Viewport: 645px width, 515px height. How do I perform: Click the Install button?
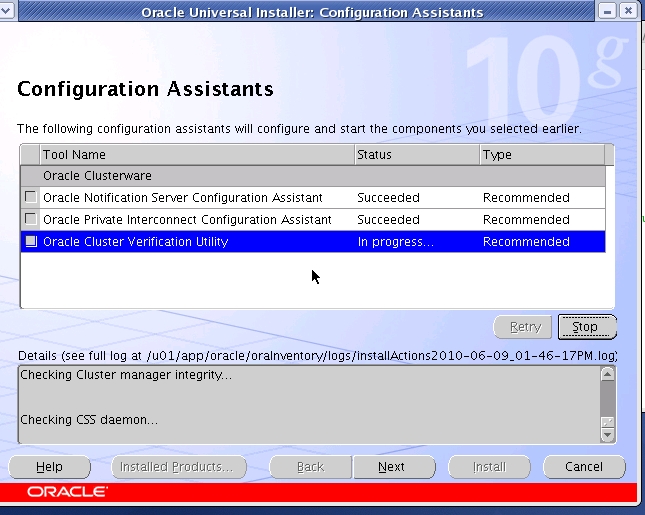[489, 467]
